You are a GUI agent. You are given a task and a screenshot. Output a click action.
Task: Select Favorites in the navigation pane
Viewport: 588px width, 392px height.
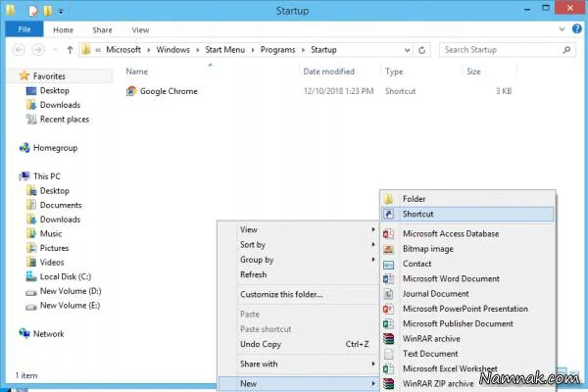[x=49, y=76]
